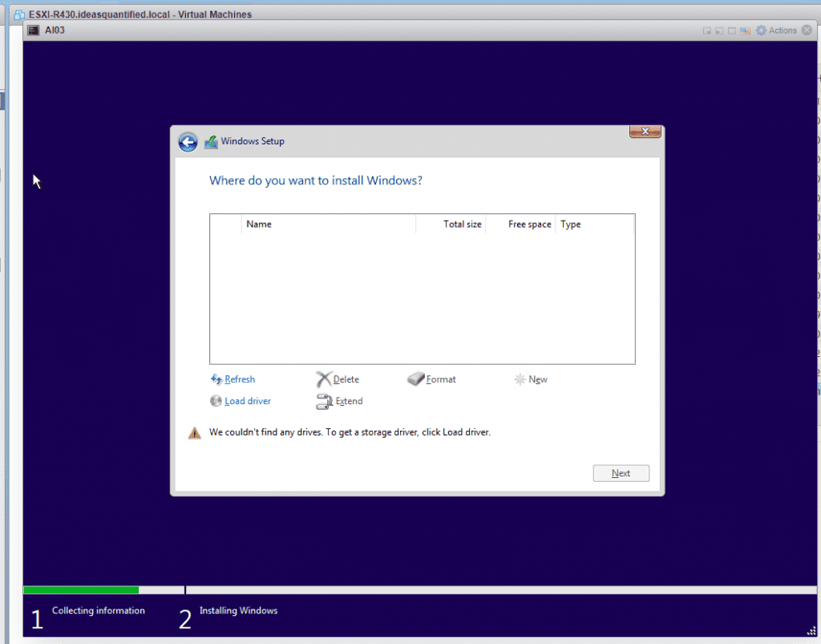821x644 pixels.
Task: Click the New partition star icon
Action: (x=520, y=379)
